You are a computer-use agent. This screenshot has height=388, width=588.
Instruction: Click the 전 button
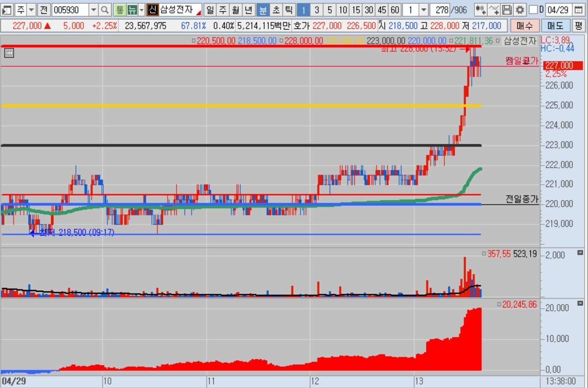tap(43, 10)
